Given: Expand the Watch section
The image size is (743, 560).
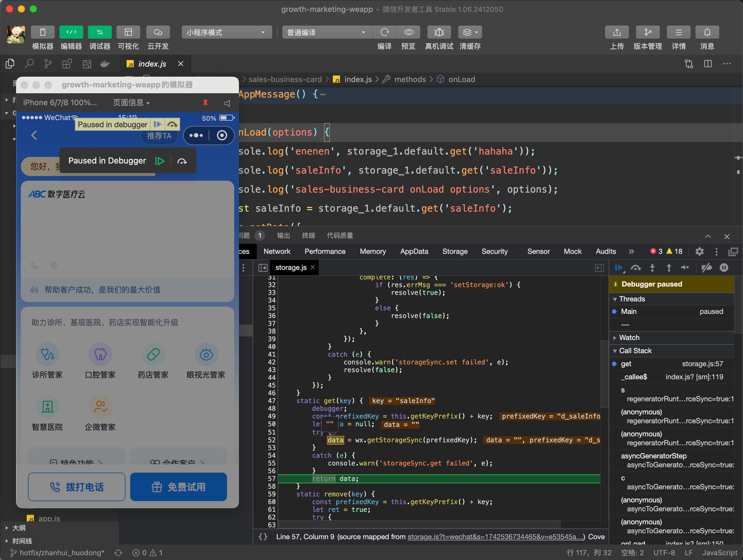Looking at the screenshot, I should 629,338.
